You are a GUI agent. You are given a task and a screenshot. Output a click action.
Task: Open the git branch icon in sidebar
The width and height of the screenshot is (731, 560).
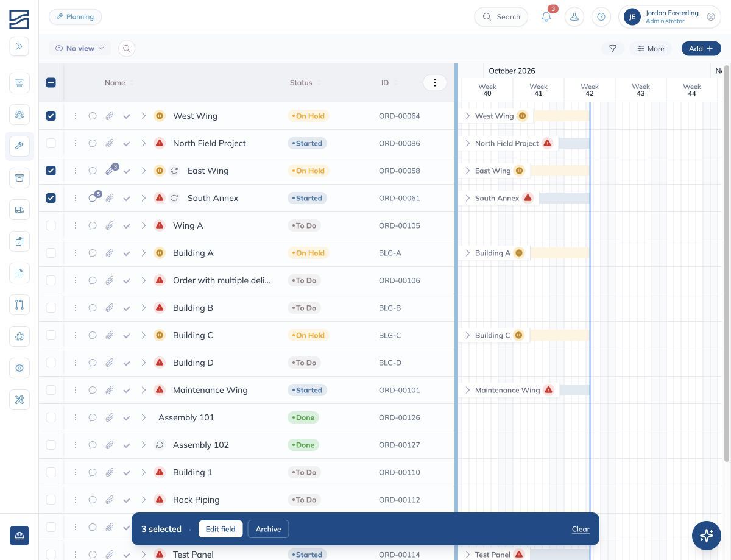coord(19,305)
